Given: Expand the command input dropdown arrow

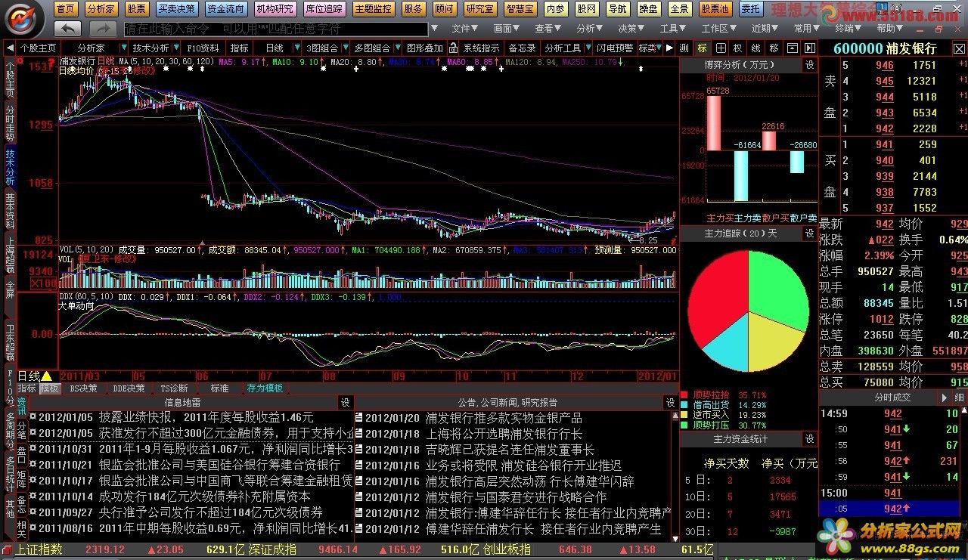Looking at the screenshot, I should [435, 29].
